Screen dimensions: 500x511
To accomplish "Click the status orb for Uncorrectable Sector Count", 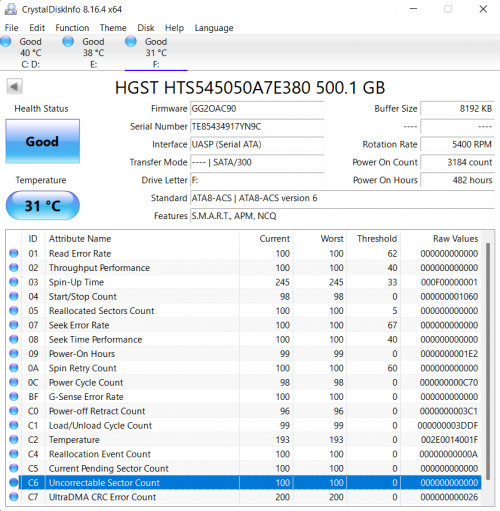I will tap(14, 483).
